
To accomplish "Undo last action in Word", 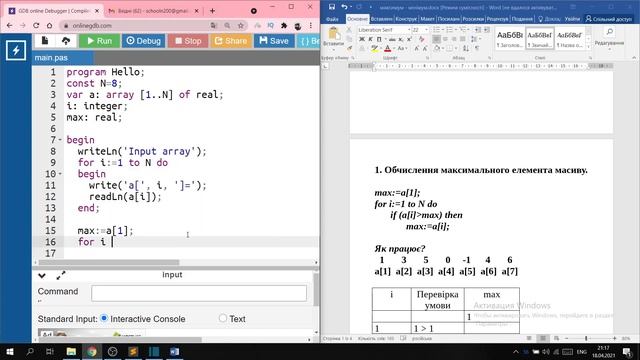I will (x=344, y=7).
